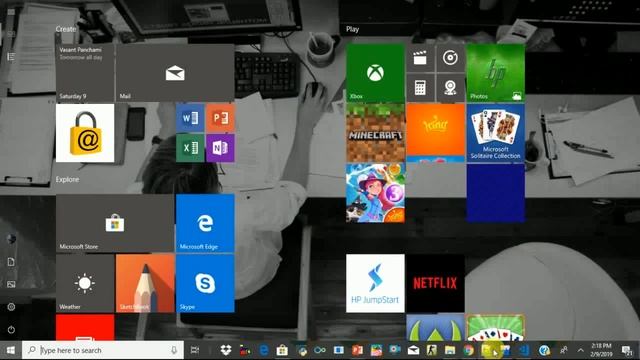Open Microsoft Solitaire Collection tile

click(x=495, y=133)
